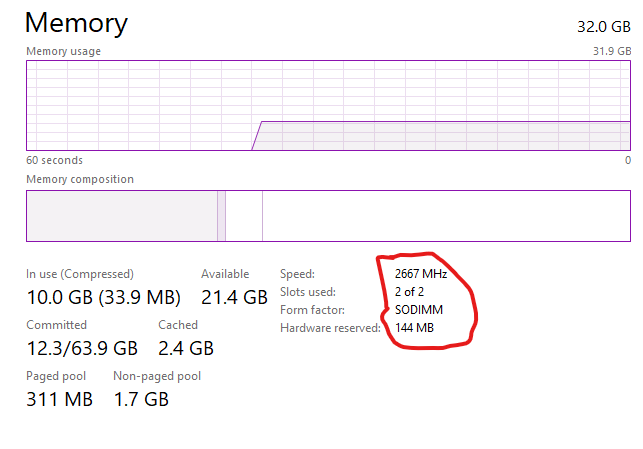Click the 21.4 GB Available value

click(234, 297)
